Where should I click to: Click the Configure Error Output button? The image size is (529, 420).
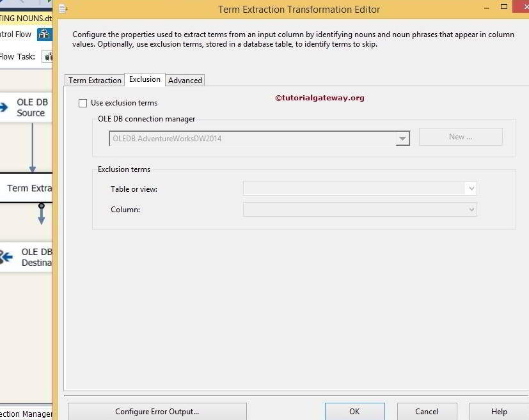click(x=156, y=411)
